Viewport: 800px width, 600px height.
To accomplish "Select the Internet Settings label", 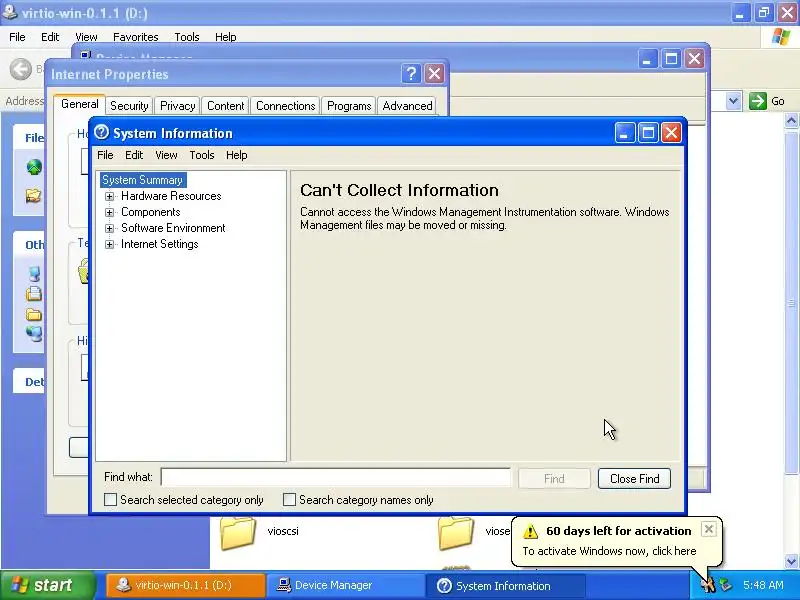I will click(x=159, y=244).
